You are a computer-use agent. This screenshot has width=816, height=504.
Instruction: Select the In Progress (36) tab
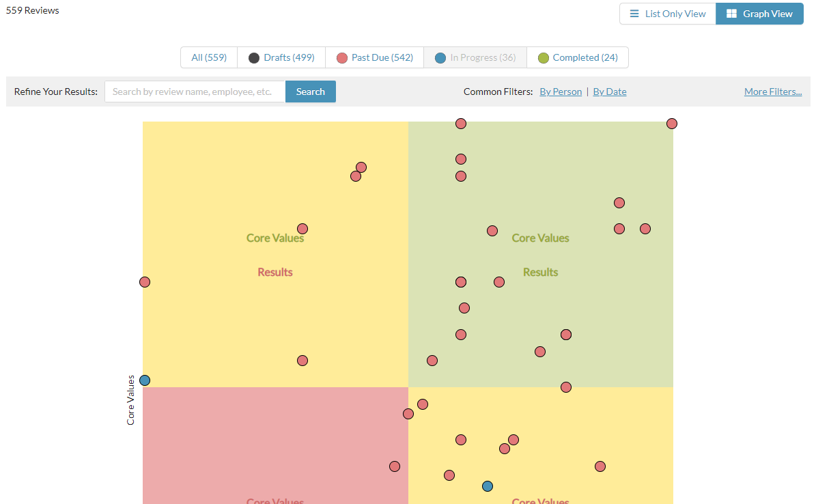[x=475, y=57]
